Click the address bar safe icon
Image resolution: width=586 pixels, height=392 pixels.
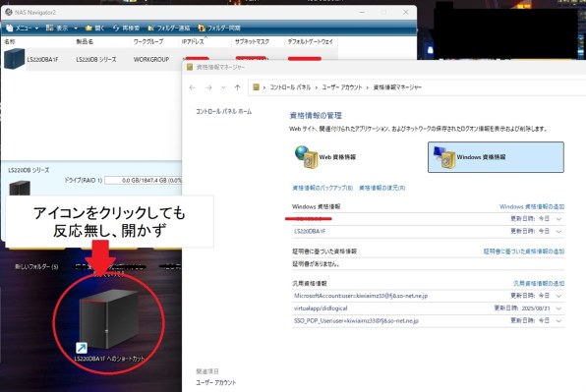pos(256,87)
